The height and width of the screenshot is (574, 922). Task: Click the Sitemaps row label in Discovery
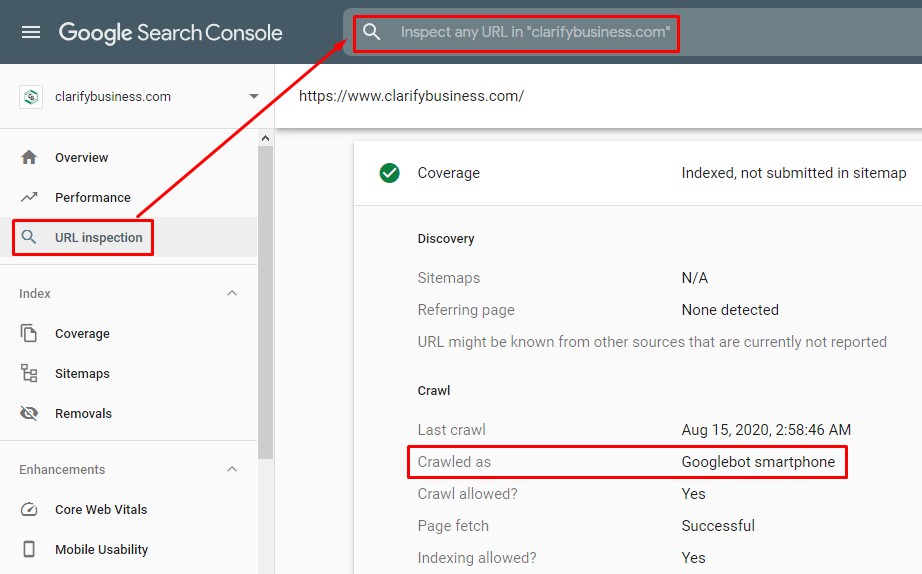click(x=449, y=278)
